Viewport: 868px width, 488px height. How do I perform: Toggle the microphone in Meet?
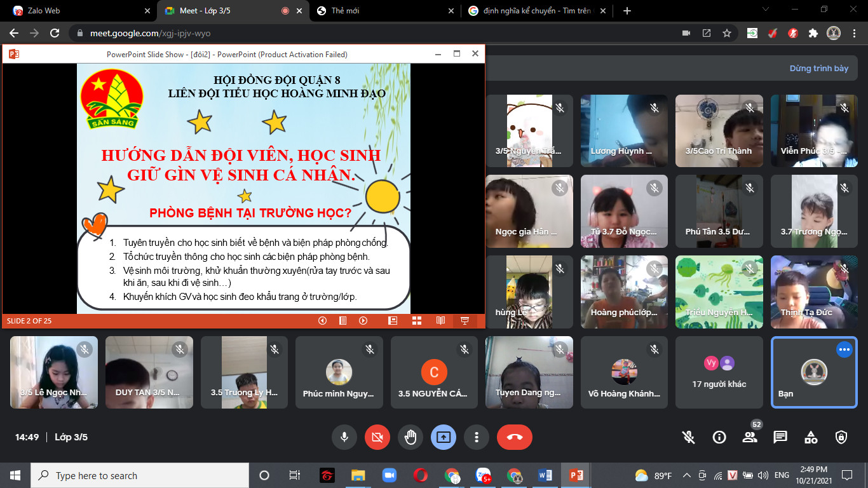tap(344, 437)
